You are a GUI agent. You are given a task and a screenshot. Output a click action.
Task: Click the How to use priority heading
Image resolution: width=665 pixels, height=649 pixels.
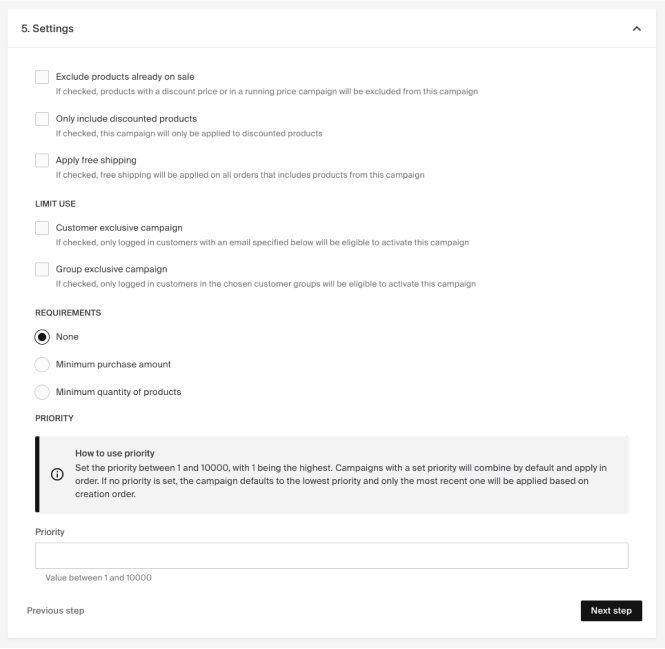click(x=115, y=453)
